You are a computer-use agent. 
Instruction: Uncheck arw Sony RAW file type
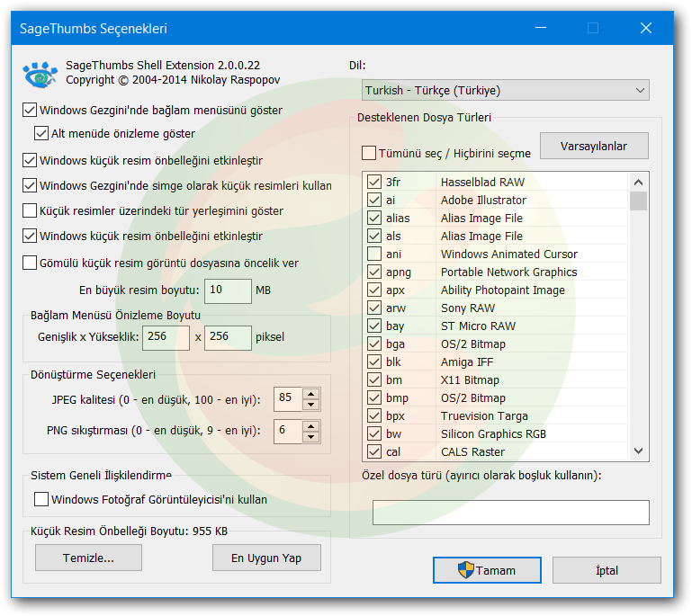[x=374, y=308]
